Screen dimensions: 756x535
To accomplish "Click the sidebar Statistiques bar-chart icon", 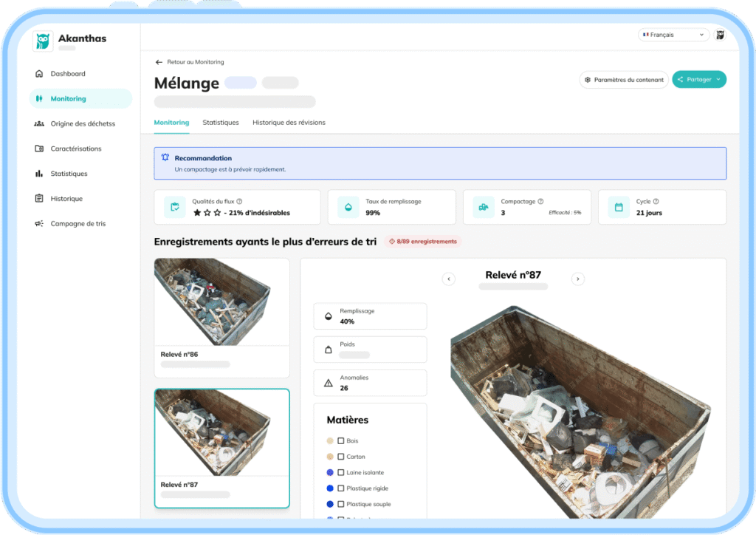I will coord(39,174).
